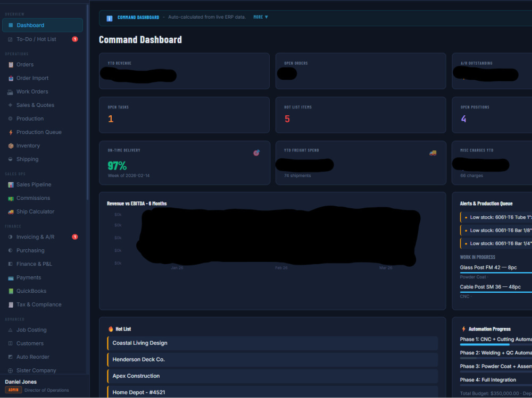532x398 pixels.
Task: Click the red badge on To-Do / Hot List
Action: point(75,39)
